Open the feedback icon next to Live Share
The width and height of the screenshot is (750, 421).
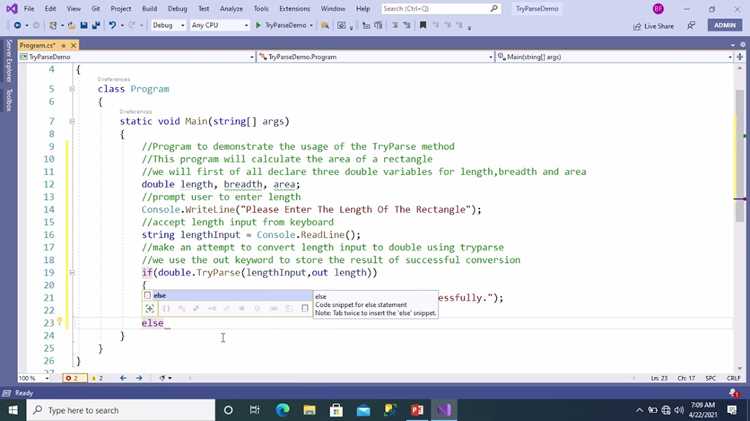tap(691, 26)
